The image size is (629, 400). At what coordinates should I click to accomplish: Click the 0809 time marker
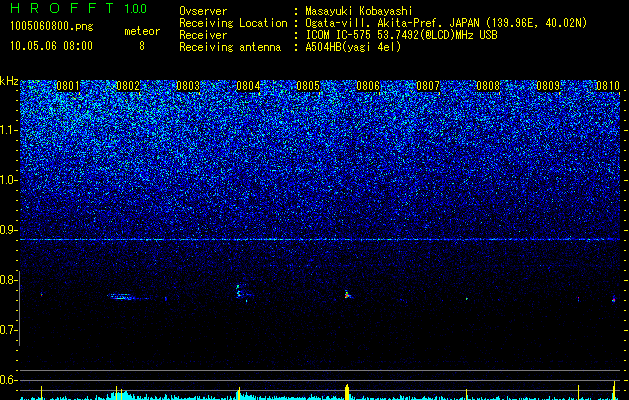[548, 86]
